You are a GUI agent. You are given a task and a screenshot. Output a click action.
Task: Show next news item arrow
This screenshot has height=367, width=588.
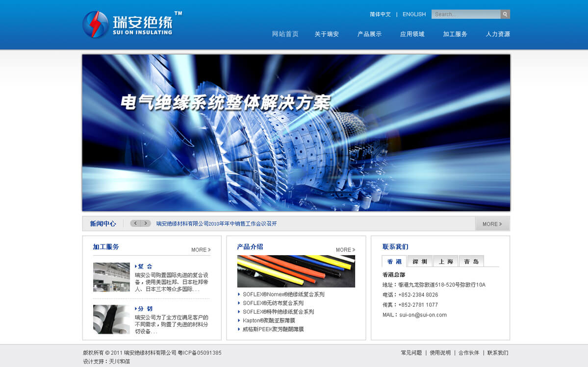point(146,223)
